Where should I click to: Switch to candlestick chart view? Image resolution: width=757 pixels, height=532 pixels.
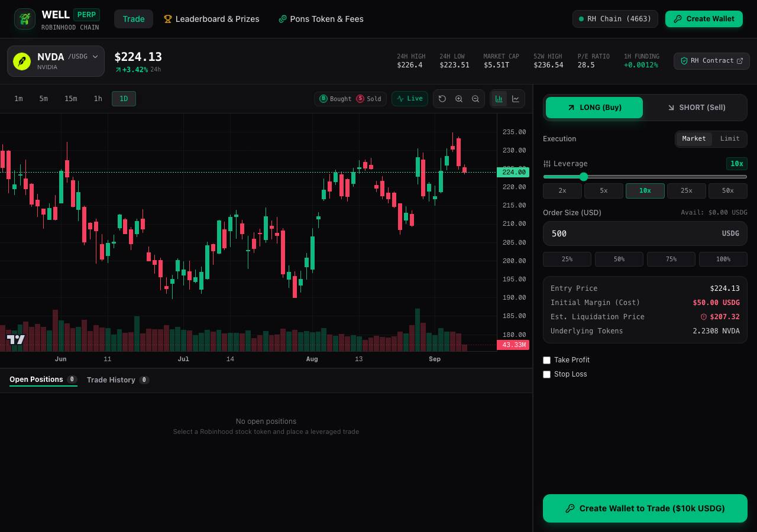(499, 99)
